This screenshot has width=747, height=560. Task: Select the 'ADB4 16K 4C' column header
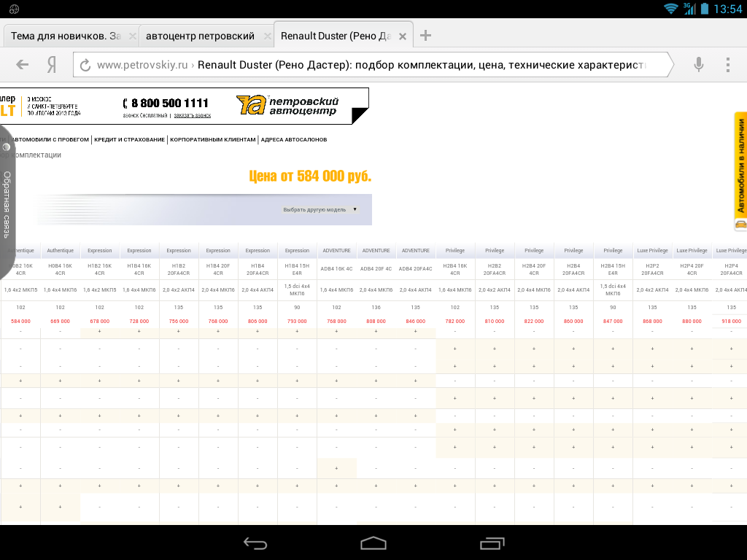(337, 269)
